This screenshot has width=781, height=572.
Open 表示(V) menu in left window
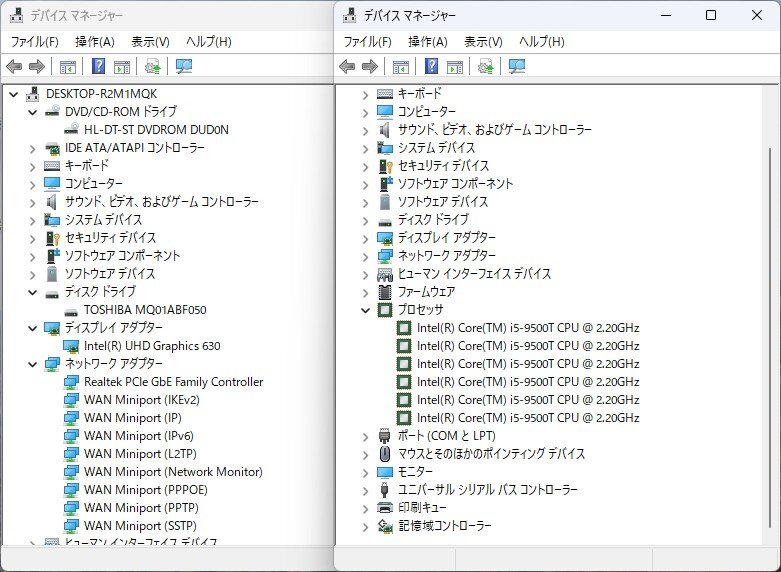tap(150, 41)
